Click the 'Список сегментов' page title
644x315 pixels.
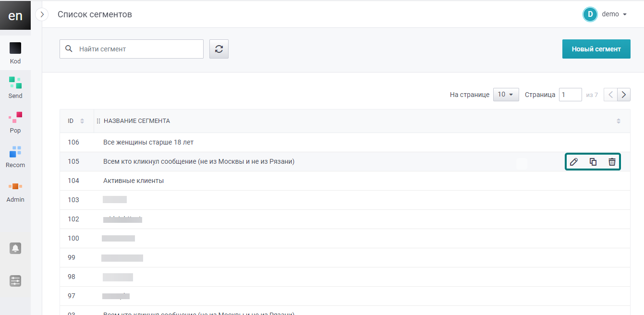pos(95,14)
